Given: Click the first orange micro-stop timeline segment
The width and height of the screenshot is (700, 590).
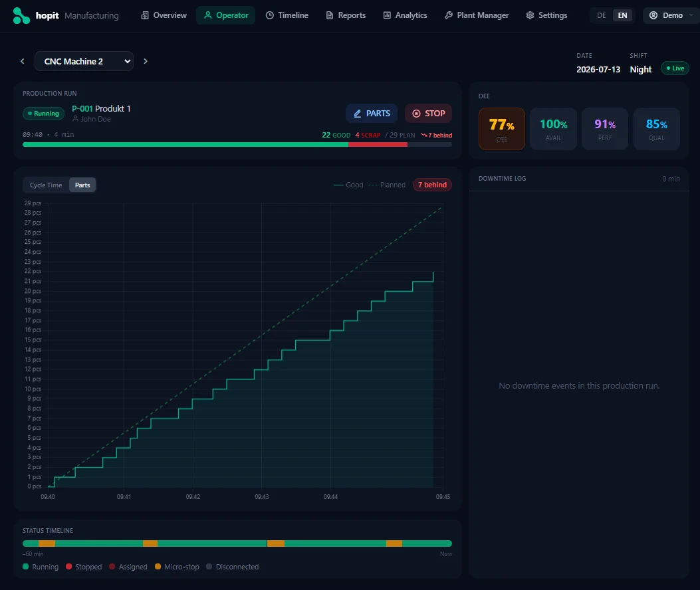Looking at the screenshot, I should click(x=47, y=543).
